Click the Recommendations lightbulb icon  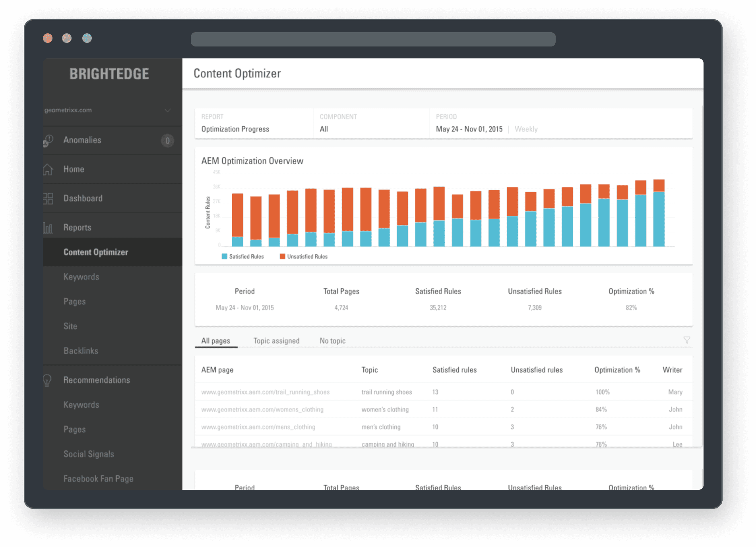(x=47, y=380)
